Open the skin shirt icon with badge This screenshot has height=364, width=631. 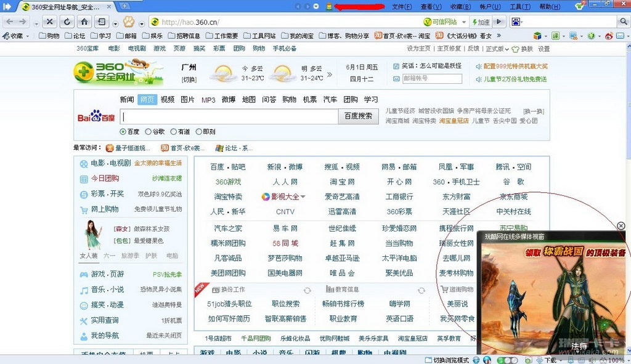[579, 6]
